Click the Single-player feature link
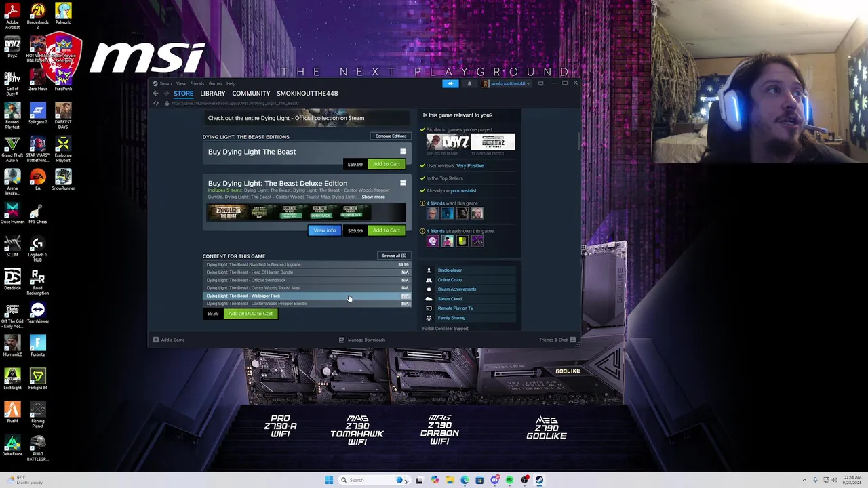Viewport: 868px width, 488px height. click(x=450, y=270)
